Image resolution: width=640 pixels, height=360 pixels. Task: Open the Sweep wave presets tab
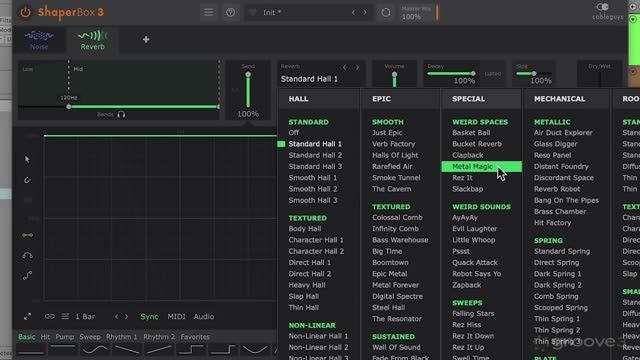coord(90,337)
